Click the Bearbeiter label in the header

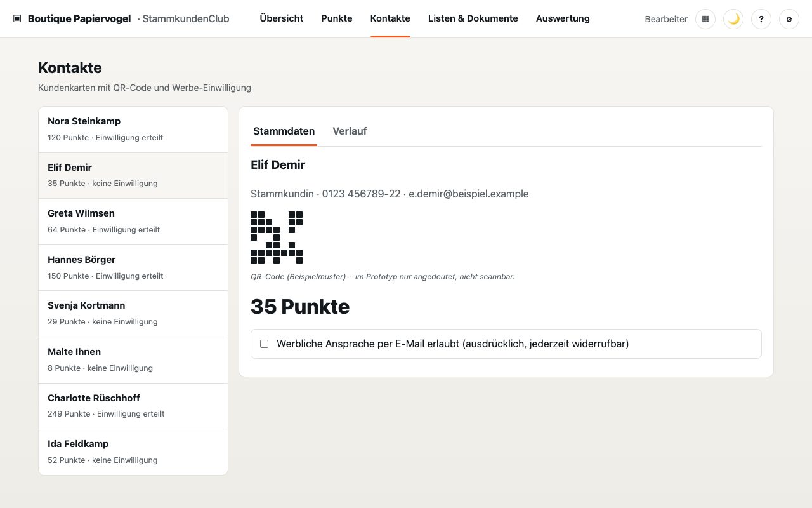click(x=666, y=19)
